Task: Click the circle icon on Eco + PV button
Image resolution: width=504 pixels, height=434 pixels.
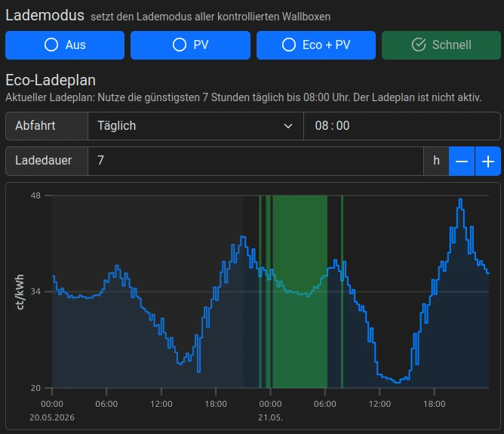Action: (x=289, y=45)
